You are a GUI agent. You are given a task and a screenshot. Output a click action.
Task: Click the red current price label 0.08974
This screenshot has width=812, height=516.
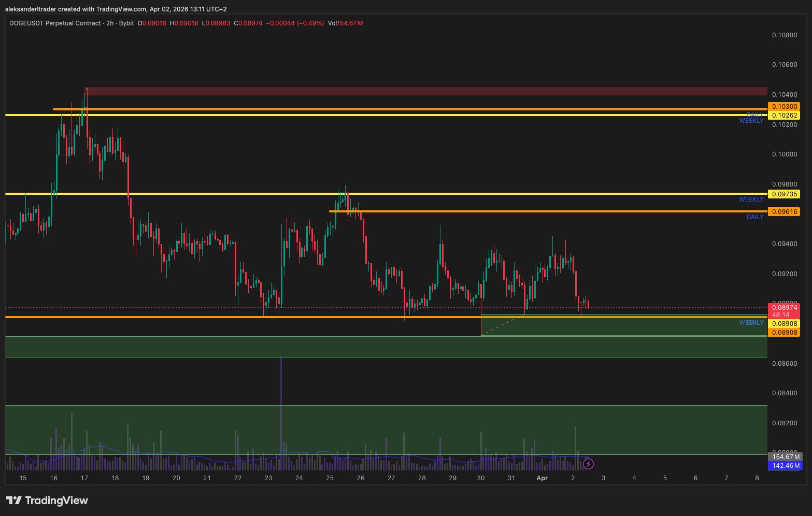click(x=785, y=308)
